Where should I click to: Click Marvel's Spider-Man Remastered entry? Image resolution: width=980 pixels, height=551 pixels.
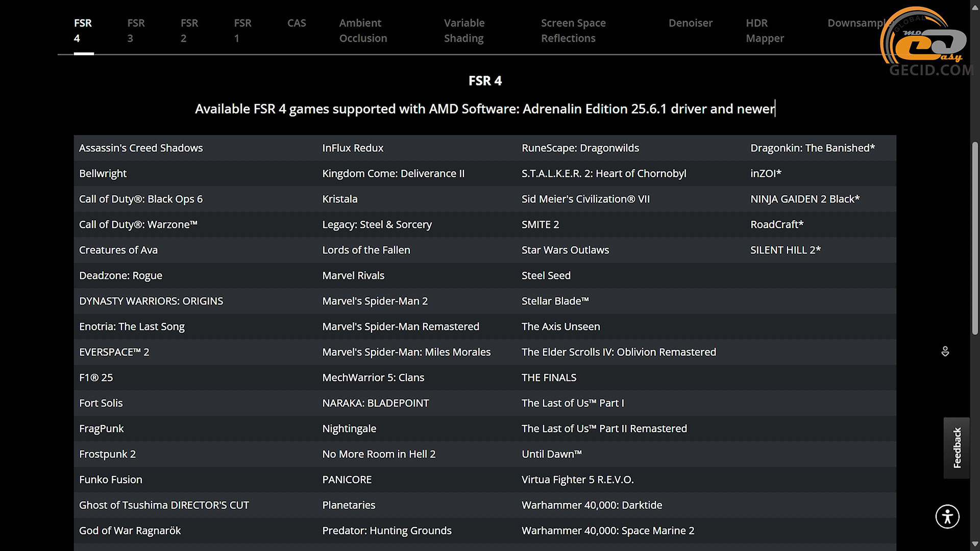point(401,327)
